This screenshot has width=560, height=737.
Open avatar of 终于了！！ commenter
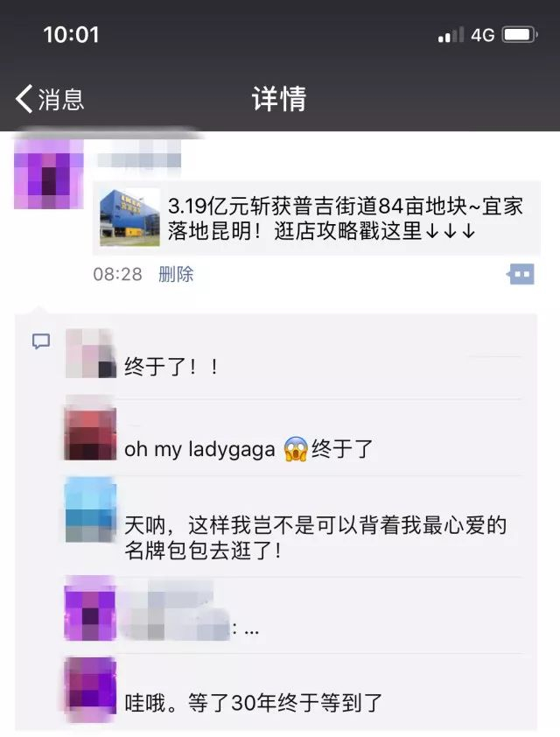pyautogui.click(x=91, y=353)
